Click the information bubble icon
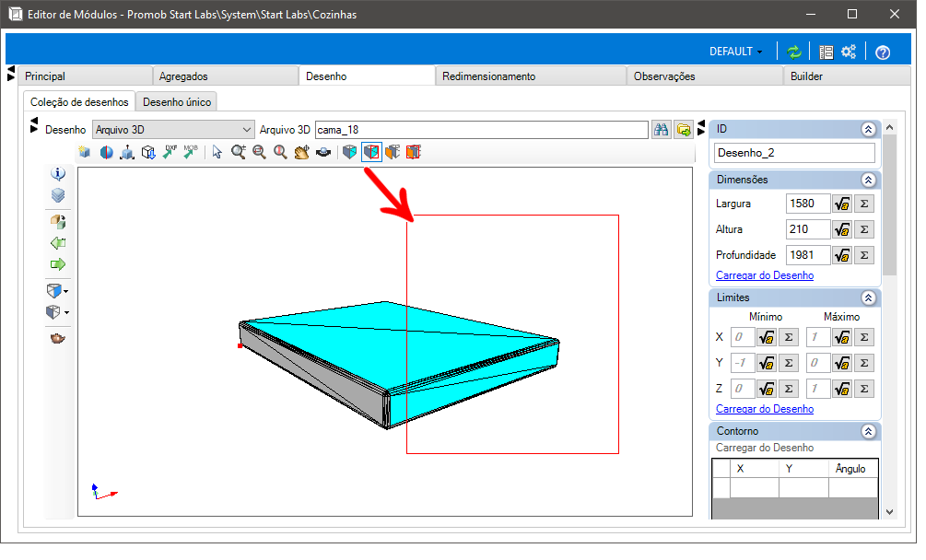The width and height of the screenshot is (926, 560). [x=58, y=173]
